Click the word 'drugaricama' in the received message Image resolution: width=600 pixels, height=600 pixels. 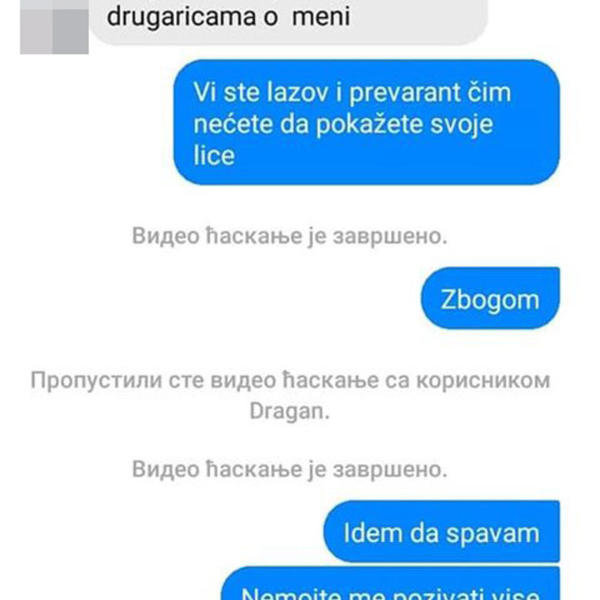pyautogui.click(x=181, y=18)
